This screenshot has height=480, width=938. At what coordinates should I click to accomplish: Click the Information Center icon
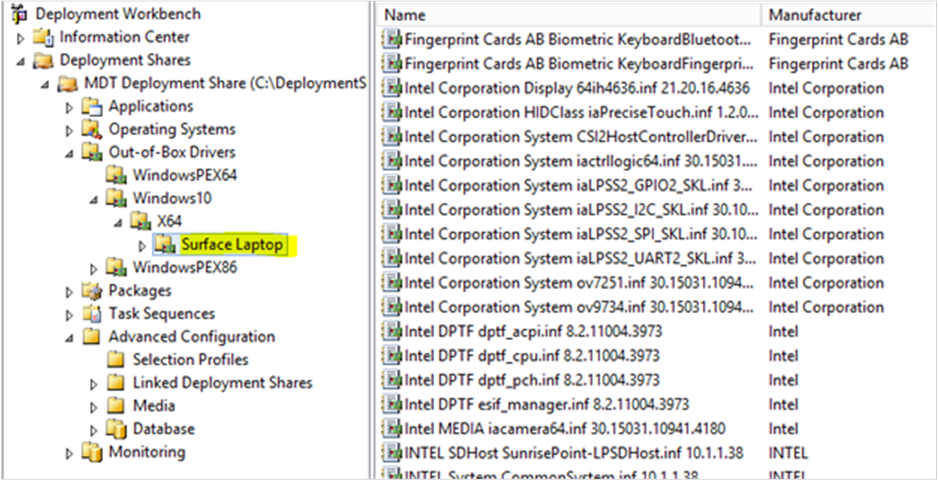[x=43, y=37]
